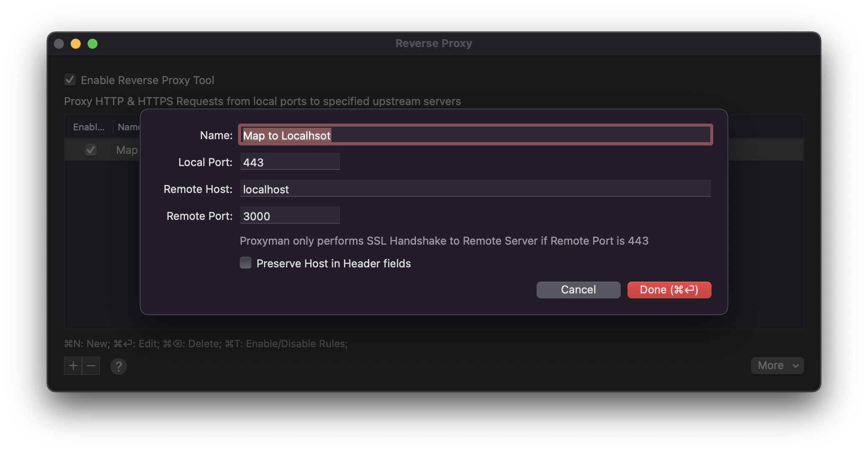The image size is (868, 454).
Task: Click the green zoom window control
Action: pos(93,43)
